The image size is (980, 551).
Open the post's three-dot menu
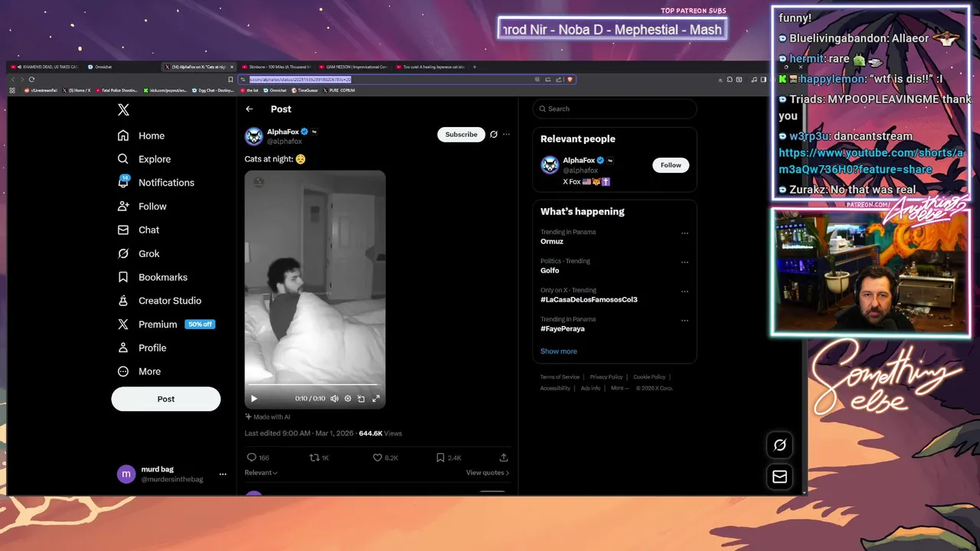point(506,135)
